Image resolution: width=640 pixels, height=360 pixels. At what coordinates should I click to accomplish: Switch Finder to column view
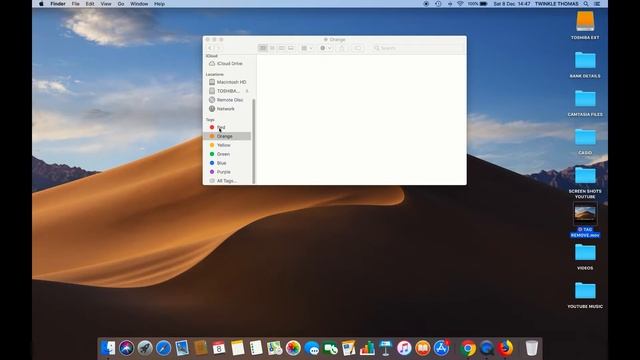pos(282,48)
